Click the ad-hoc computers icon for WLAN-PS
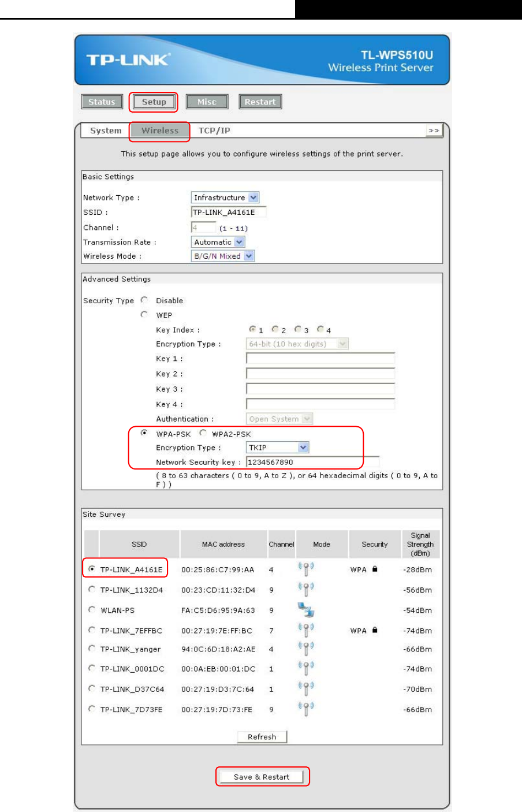522x812 pixels. click(x=305, y=609)
